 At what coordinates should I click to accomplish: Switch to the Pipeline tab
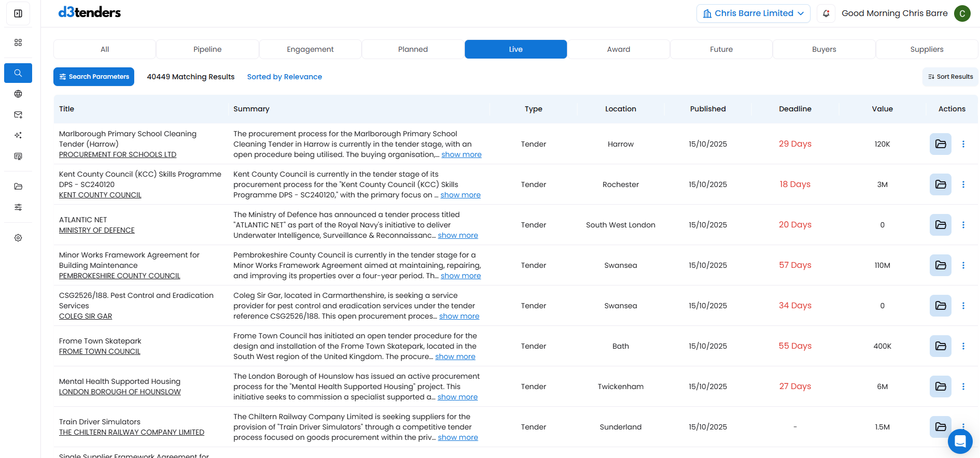coord(207,49)
